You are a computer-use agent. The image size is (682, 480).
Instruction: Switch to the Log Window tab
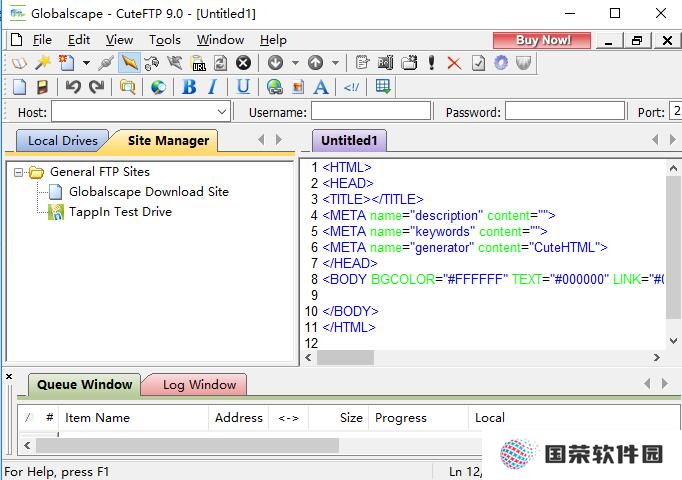(199, 385)
